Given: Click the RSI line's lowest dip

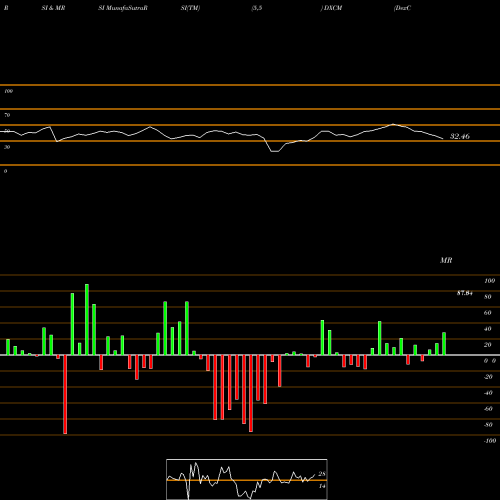Looking at the screenshot, I should click(x=275, y=151).
